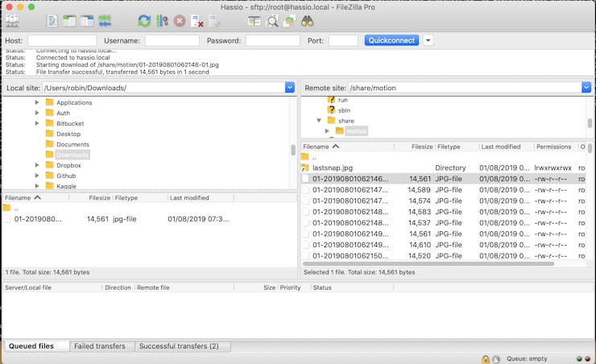Sort remote list by Permissions column

pos(556,147)
